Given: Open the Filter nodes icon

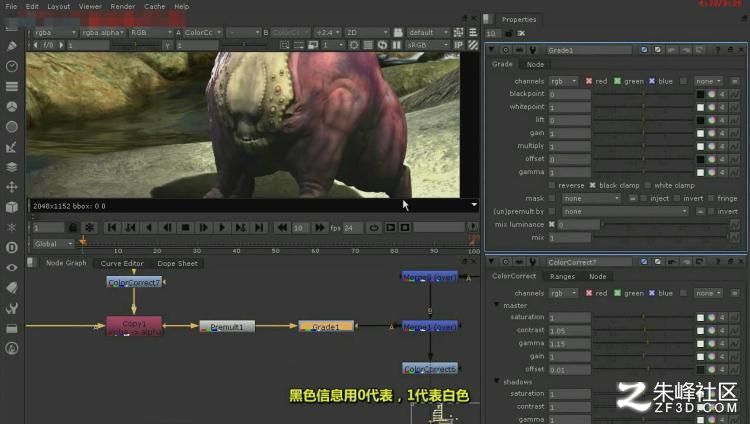Looking at the screenshot, I should click(11, 126).
